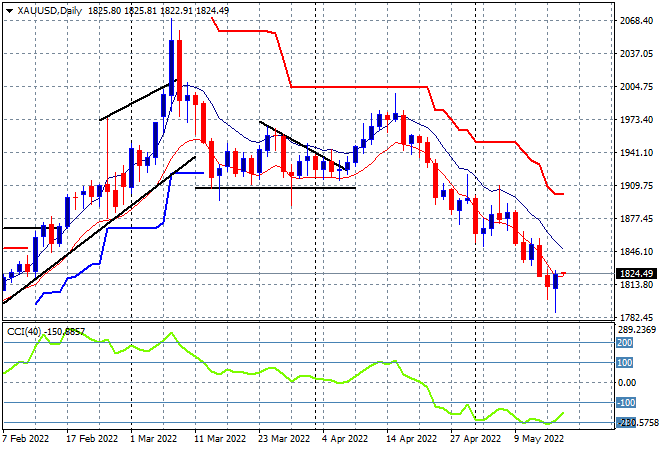
Task: Click the 7 Feb 2022 date label
Action: [x=26, y=439]
